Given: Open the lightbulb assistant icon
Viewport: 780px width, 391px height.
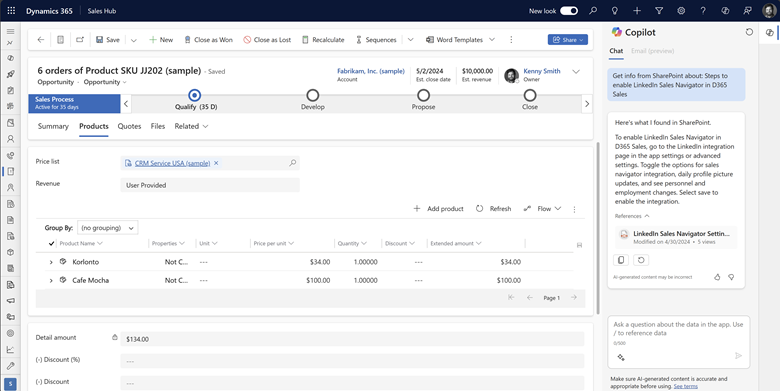Looking at the screenshot, I should (x=615, y=10).
